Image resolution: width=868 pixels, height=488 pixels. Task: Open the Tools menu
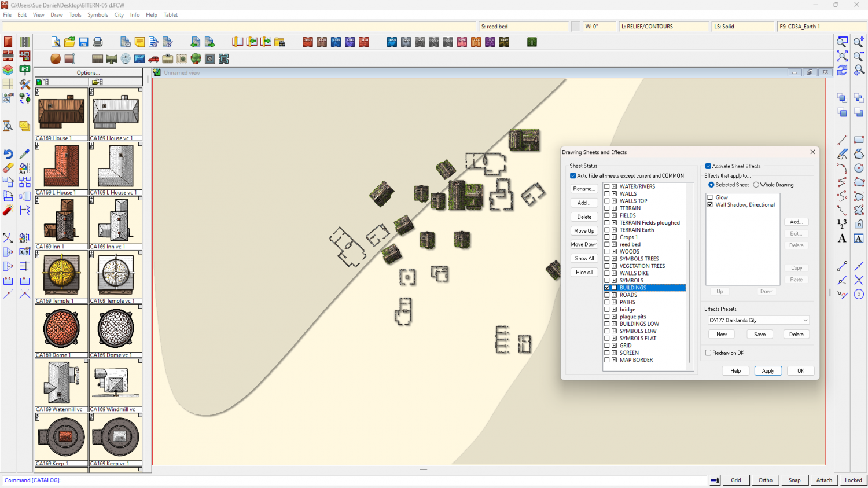[75, 14]
